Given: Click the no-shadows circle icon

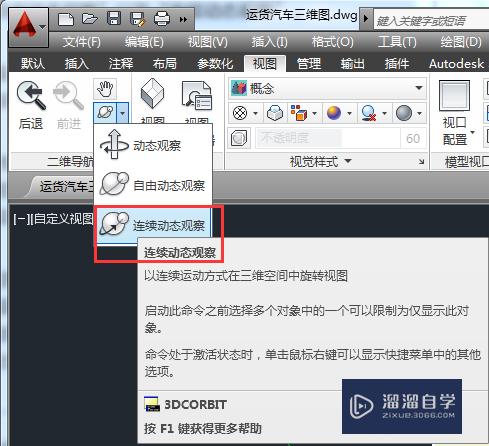Looking at the screenshot, I should (x=240, y=113).
